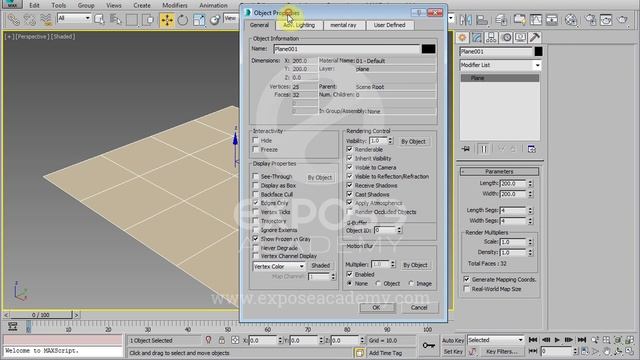Switch to Adv. Lighting tab
The image size is (640, 360).
(x=299, y=25)
